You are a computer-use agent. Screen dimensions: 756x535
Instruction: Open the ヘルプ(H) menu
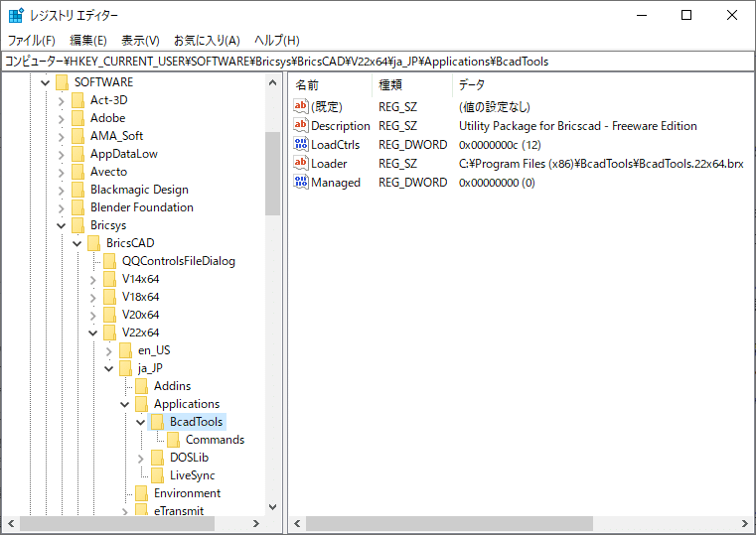tap(277, 41)
